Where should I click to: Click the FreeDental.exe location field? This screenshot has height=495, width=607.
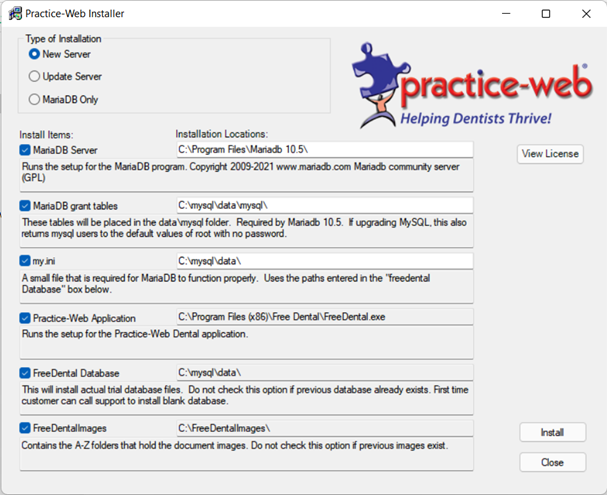coord(324,317)
